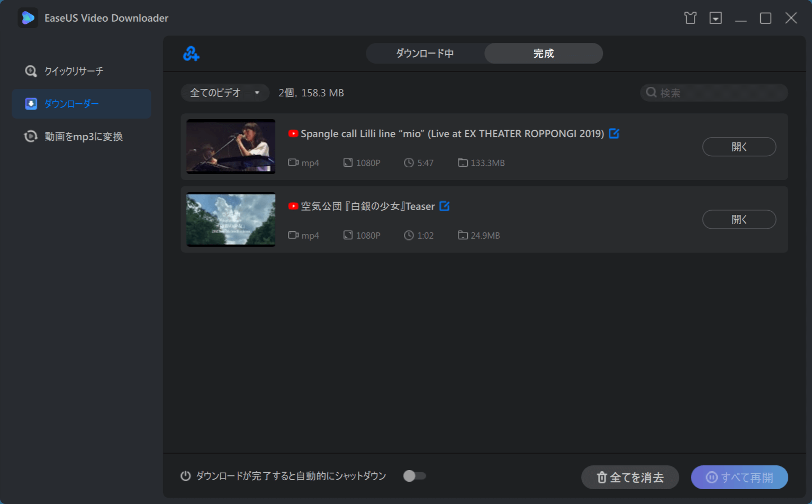Screen dimensions: 812x504
Task: Click the downloader sidebar icon
Action: click(31, 104)
